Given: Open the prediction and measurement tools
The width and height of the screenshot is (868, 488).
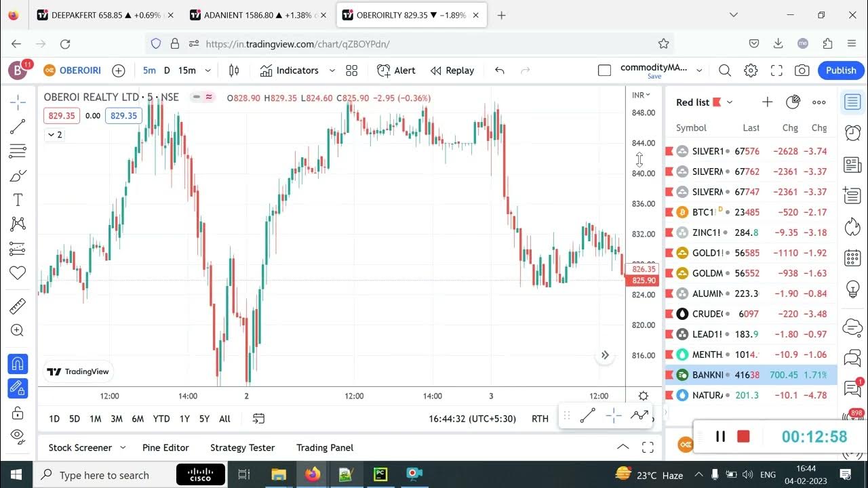Looking at the screenshot, I should 18,249.
